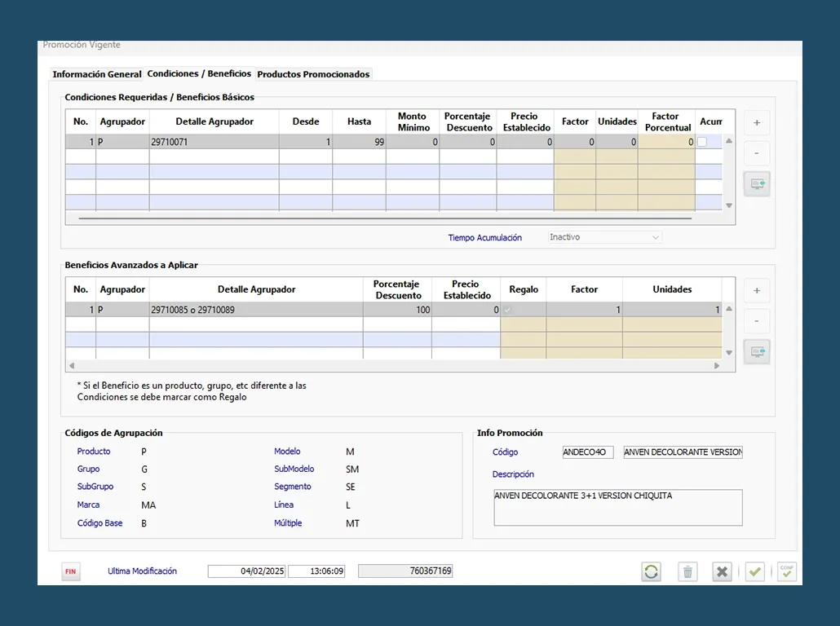Click the CONF confirm checkmark icon
840x626 pixels.
(x=787, y=571)
